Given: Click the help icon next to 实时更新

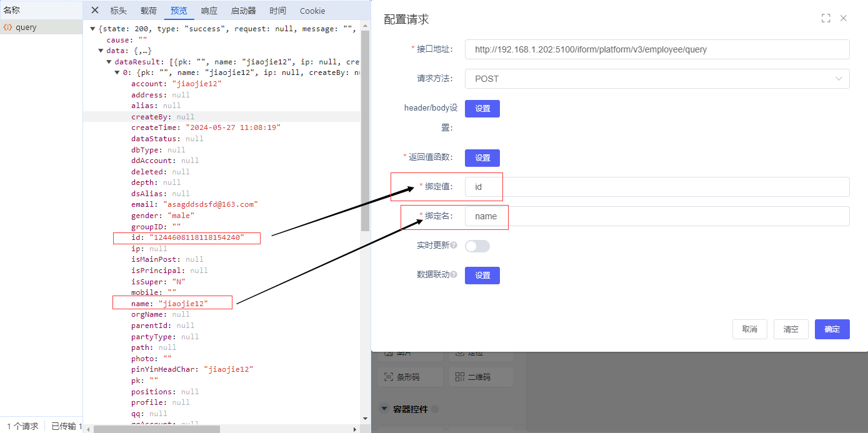Looking at the screenshot, I should point(454,246).
